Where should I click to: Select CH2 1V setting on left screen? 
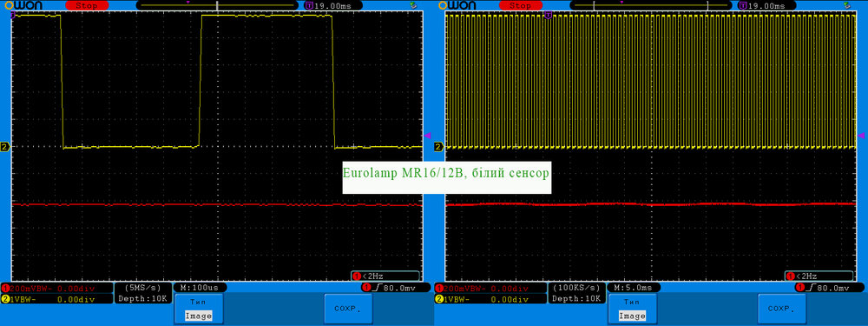pyautogui.click(x=56, y=299)
